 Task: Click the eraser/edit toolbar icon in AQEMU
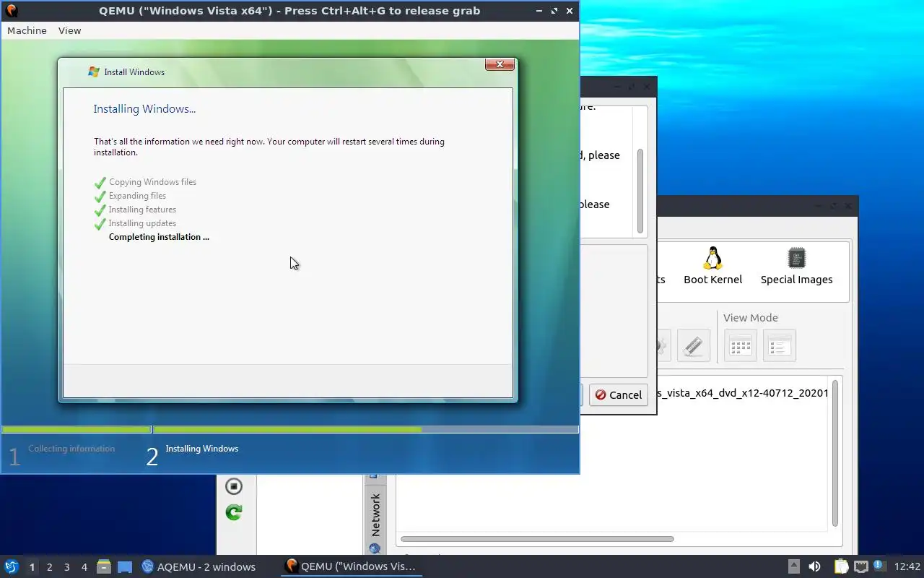pos(693,345)
